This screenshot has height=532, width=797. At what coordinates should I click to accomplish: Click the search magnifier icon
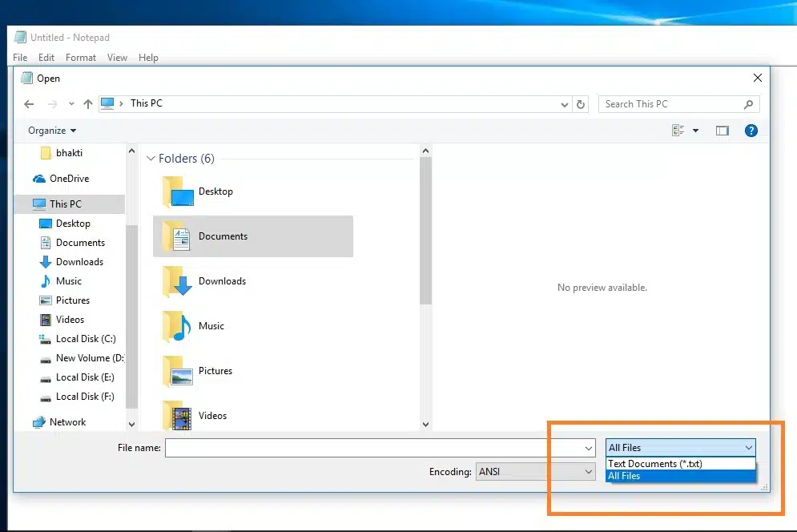[x=748, y=104]
